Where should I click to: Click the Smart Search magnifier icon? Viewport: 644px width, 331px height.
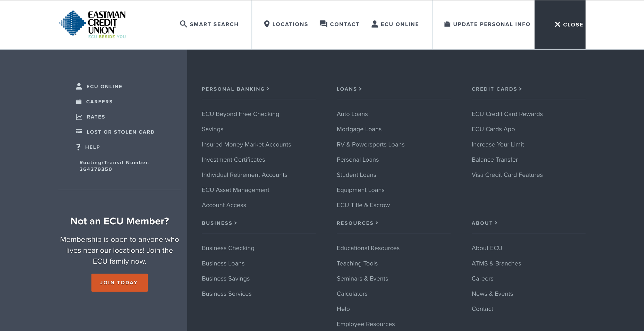click(x=183, y=24)
